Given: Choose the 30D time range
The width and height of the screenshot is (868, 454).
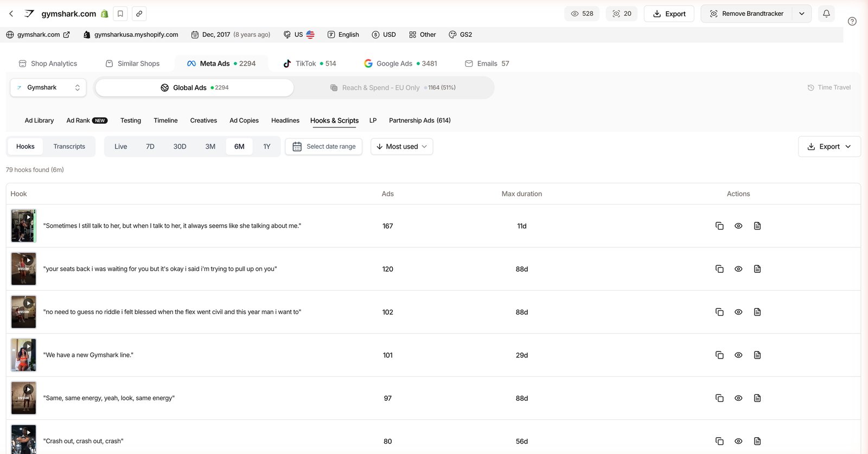Looking at the screenshot, I should click(180, 146).
